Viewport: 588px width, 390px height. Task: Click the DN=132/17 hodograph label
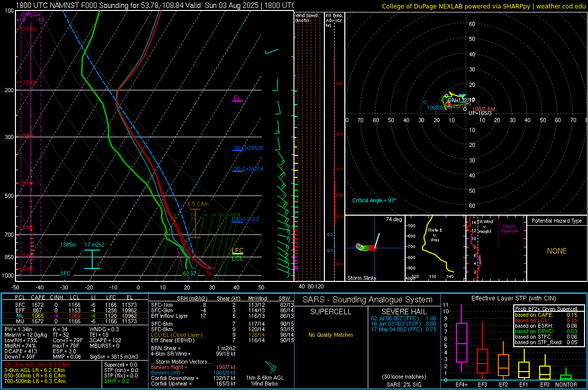point(461,100)
